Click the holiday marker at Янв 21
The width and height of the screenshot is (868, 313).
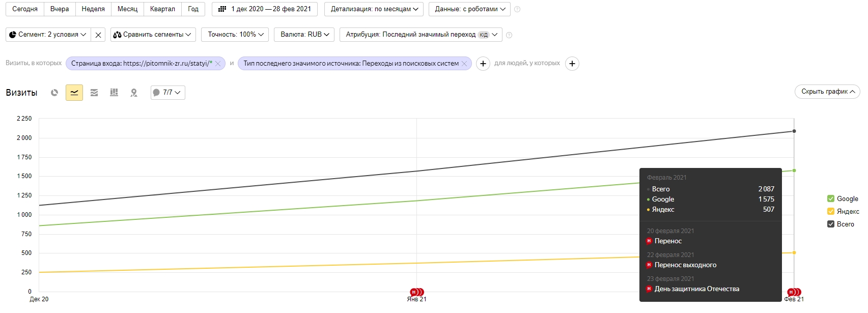[417, 292]
